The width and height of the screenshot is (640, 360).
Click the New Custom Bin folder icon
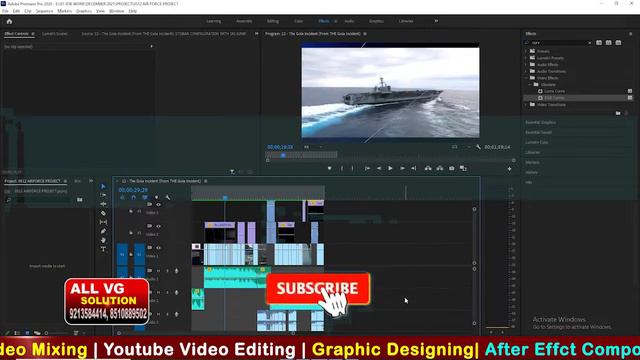coord(618,113)
